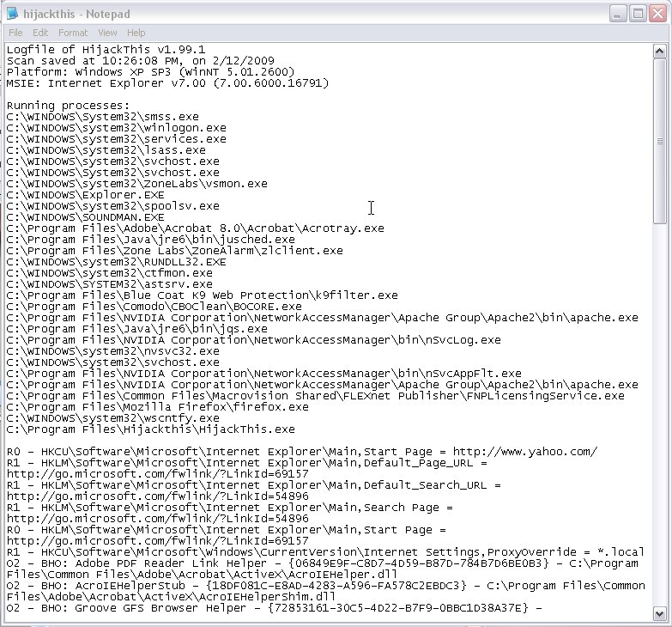Click the R1 HKLM Default_Search_URL line

click(254, 485)
